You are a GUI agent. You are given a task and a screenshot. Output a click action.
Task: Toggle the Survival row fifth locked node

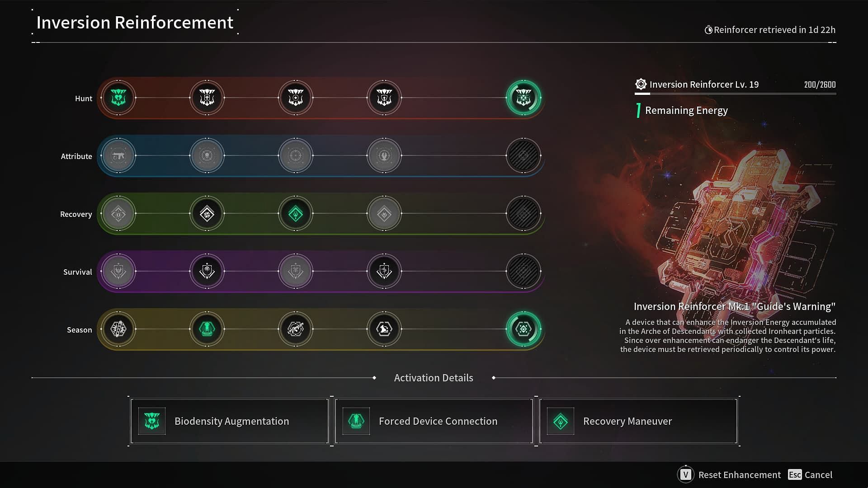point(523,271)
